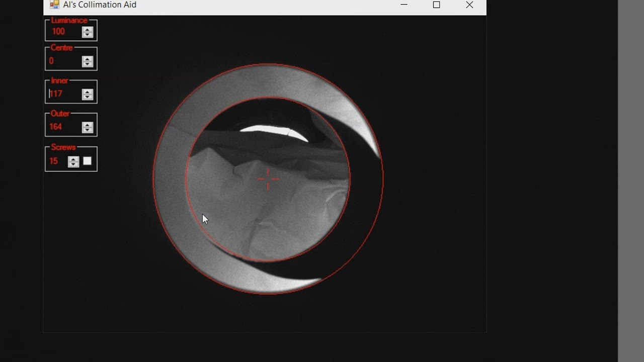Decrease the Centre value with down arrow
Viewport: 644px width, 362px height.
point(88,64)
